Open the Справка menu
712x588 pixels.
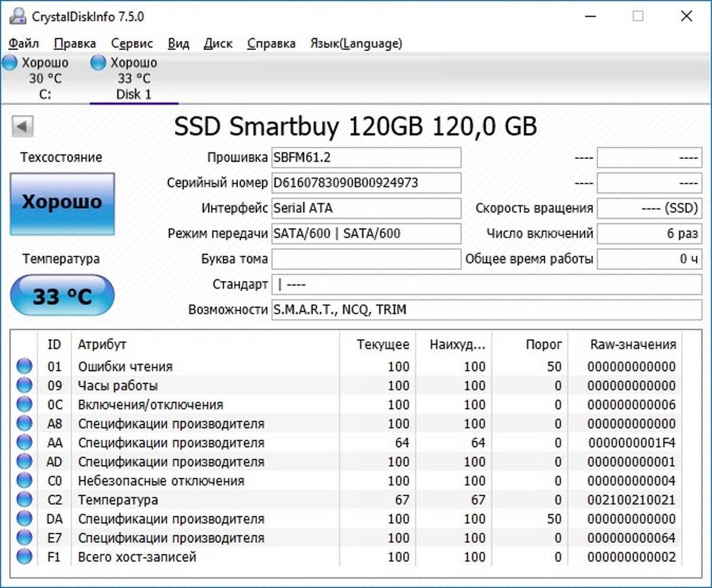(x=271, y=43)
